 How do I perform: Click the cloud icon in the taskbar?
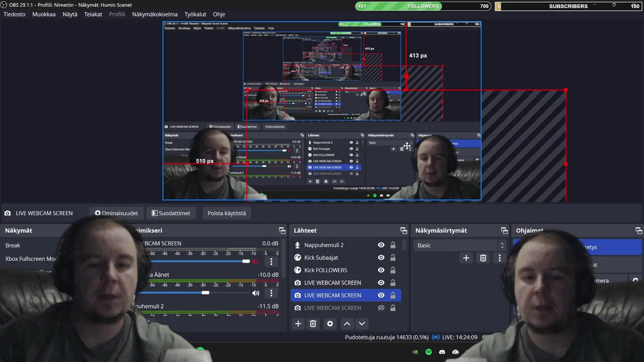click(455, 352)
